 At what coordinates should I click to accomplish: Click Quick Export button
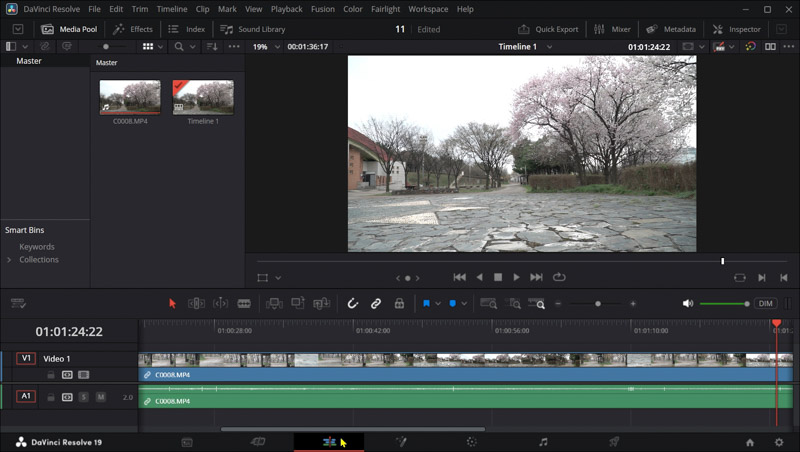click(548, 29)
